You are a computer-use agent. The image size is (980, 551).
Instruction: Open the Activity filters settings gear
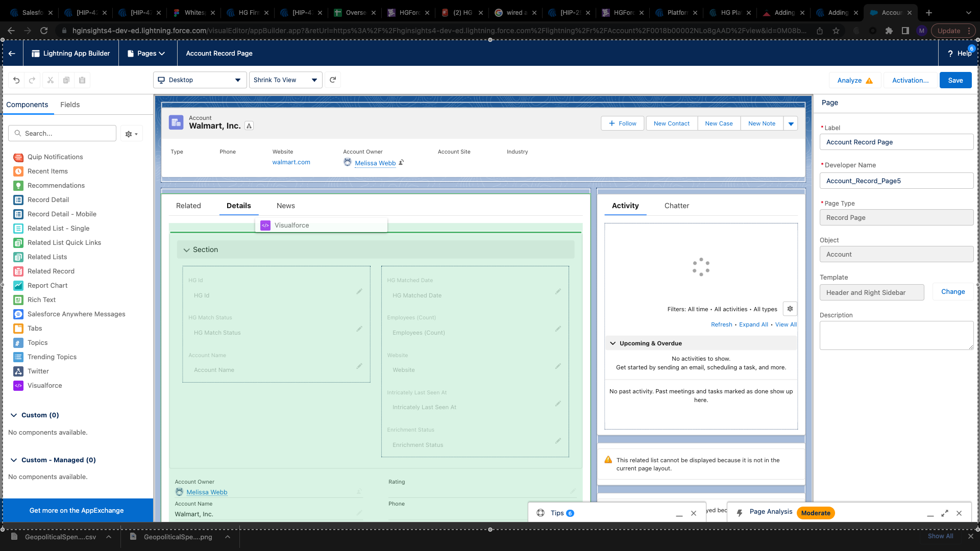pos(790,309)
